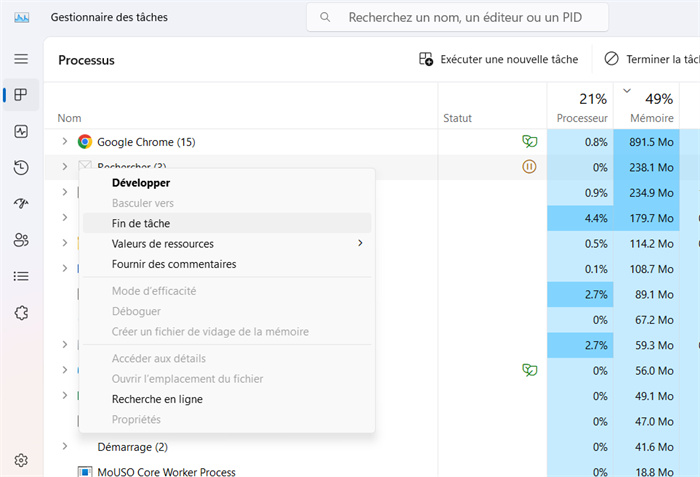Open the App history clock icon
This screenshot has width=700, height=477.
click(21, 167)
